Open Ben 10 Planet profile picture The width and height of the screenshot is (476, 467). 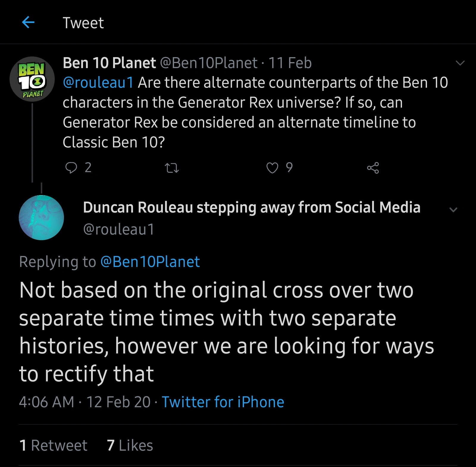[32, 79]
